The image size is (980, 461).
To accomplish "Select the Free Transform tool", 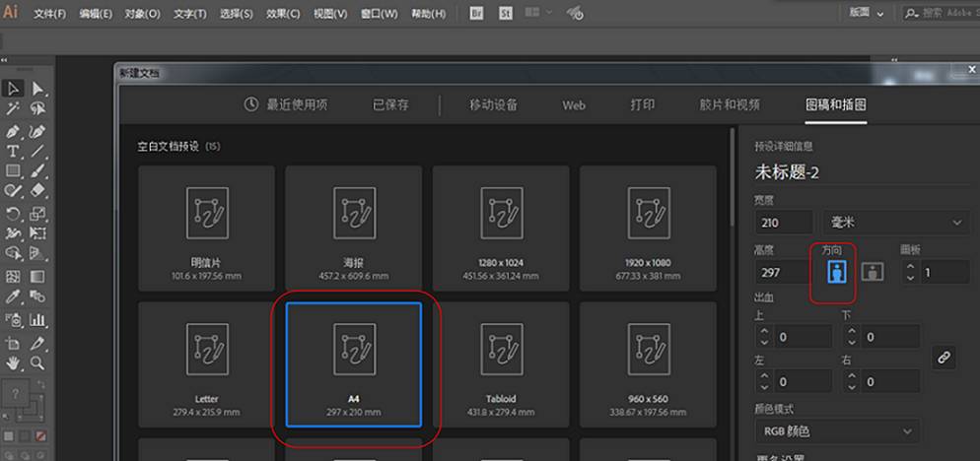I will [x=38, y=233].
